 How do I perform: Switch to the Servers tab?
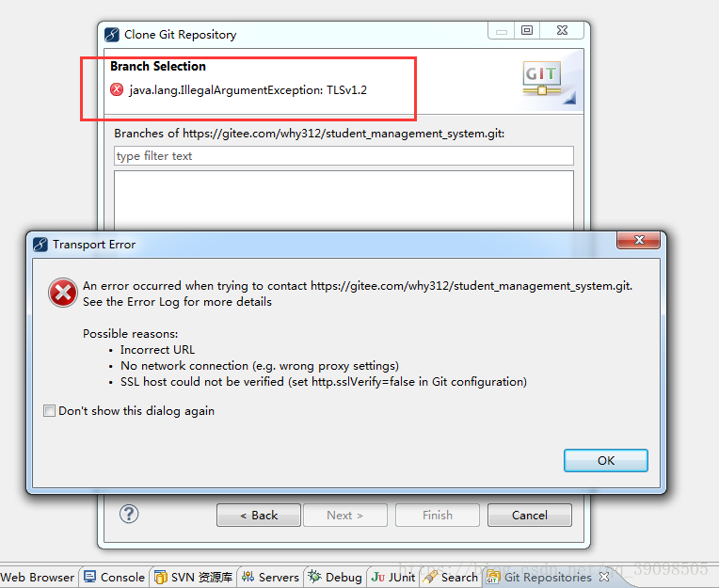click(x=270, y=577)
